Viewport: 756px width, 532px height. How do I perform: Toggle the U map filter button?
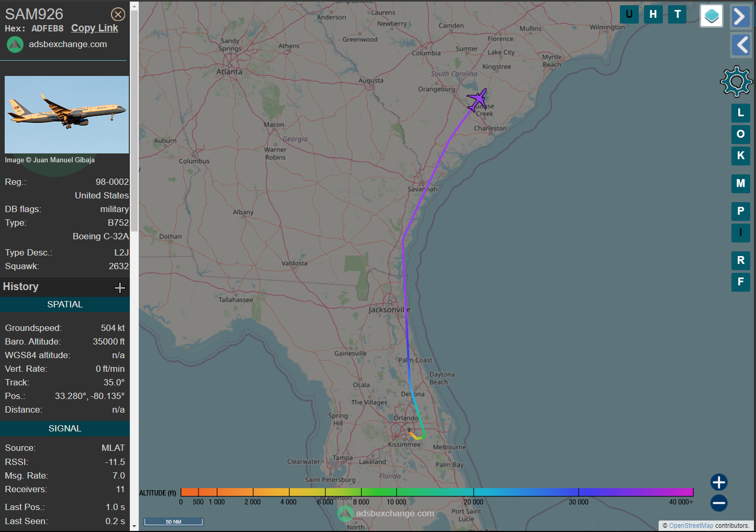pyautogui.click(x=629, y=14)
